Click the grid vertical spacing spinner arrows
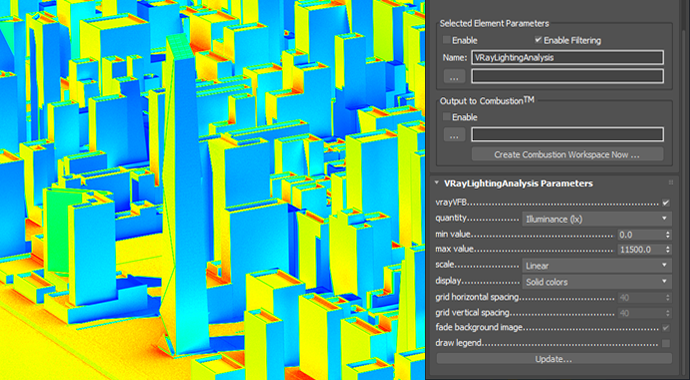Viewport: 690px width, 380px height. click(x=668, y=313)
